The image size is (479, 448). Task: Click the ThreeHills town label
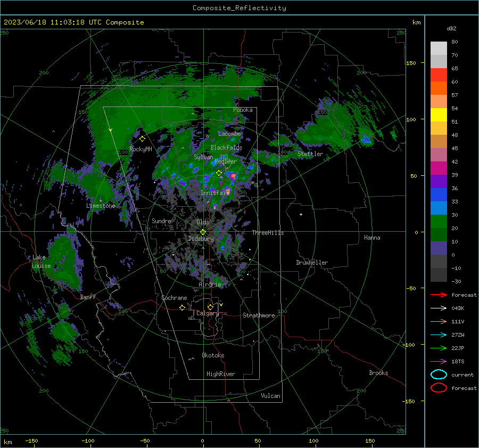pos(268,233)
